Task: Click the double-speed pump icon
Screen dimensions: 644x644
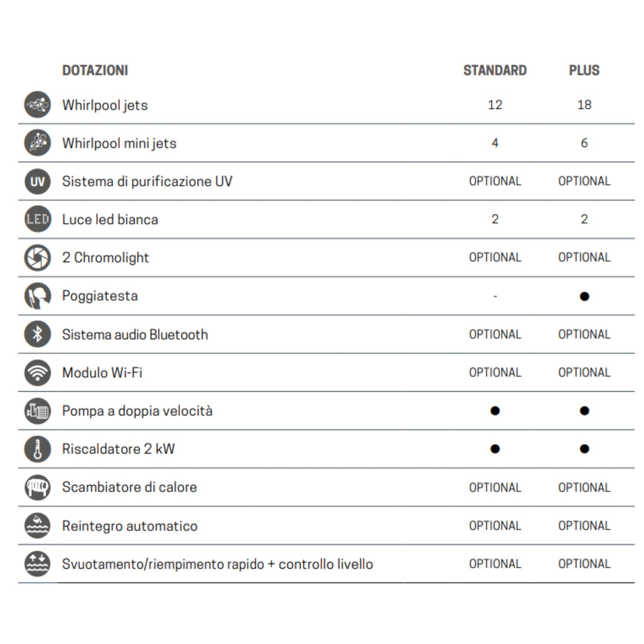Action: coord(38,411)
